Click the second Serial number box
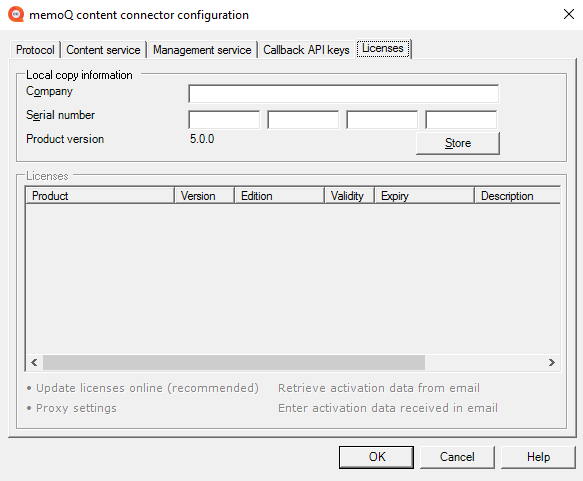The image size is (583, 481). 303,120
